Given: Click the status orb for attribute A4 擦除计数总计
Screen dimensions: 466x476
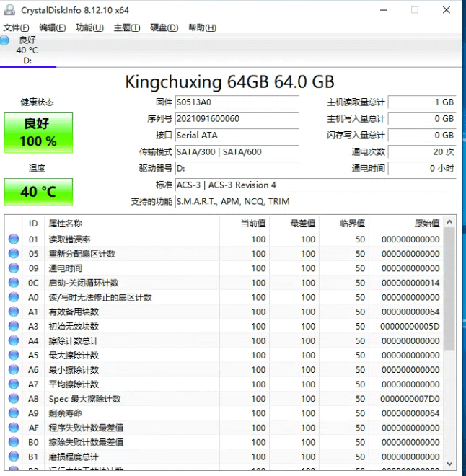Looking at the screenshot, I should point(14,340).
